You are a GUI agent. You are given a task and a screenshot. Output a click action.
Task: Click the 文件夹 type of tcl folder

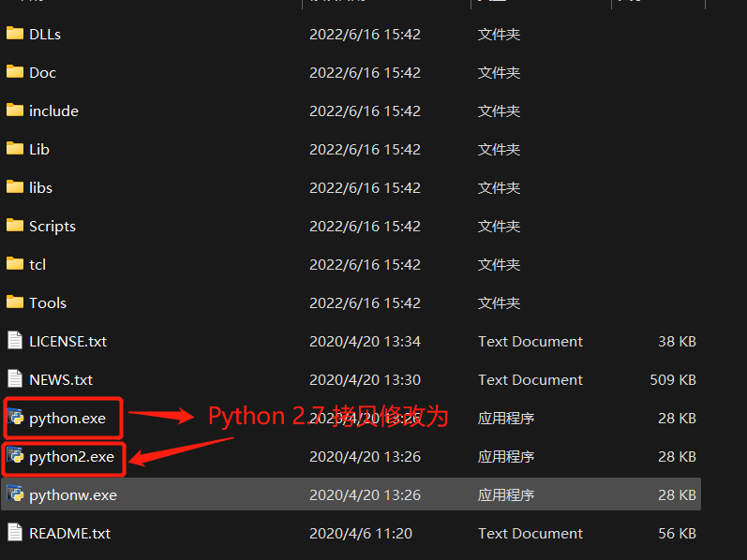click(499, 265)
